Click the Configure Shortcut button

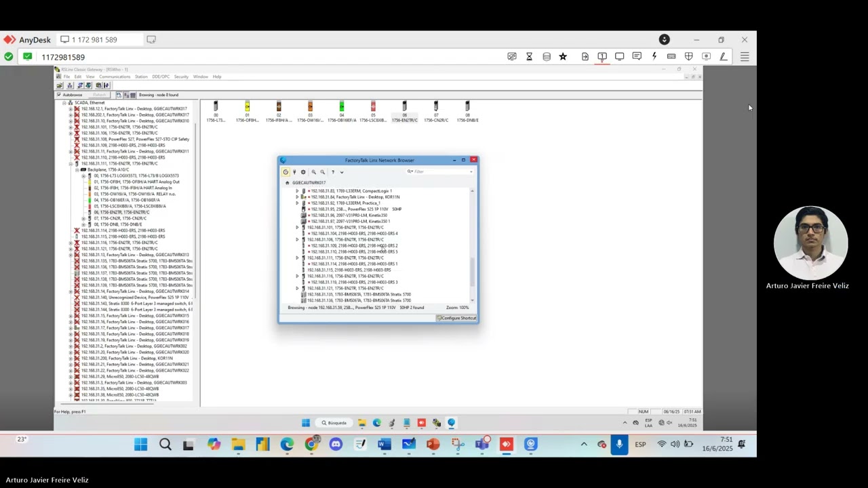click(x=456, y=318)
